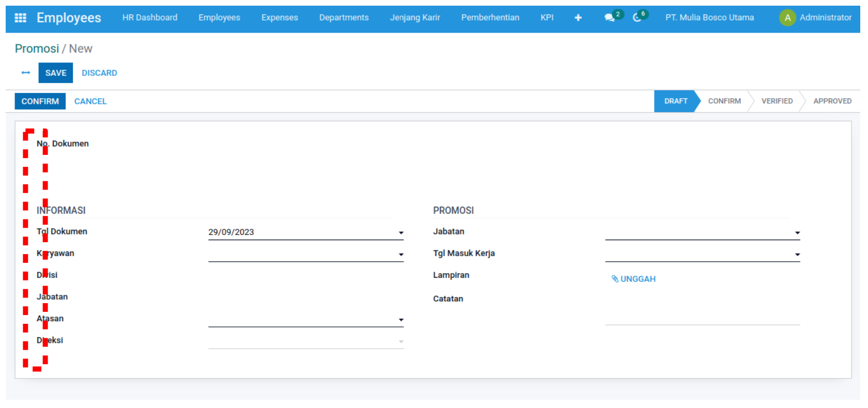Open the Pemberhentian menu

point(490,18)
